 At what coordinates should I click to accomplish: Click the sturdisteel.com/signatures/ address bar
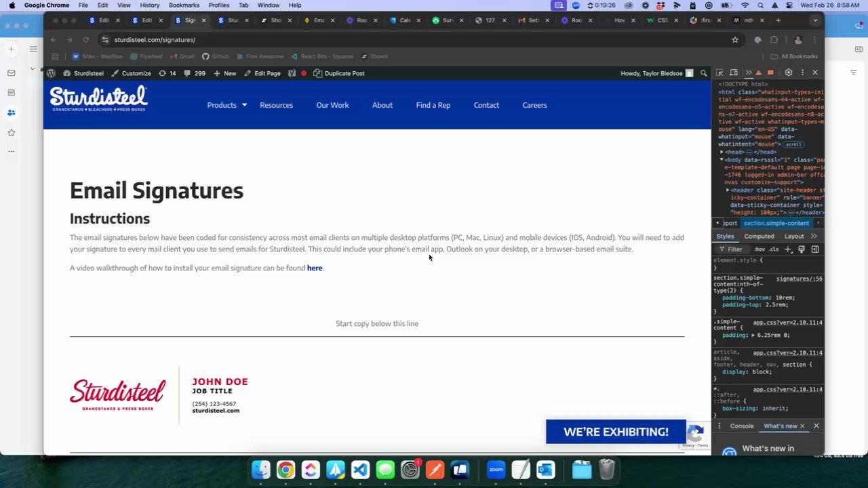click(414, 40)
